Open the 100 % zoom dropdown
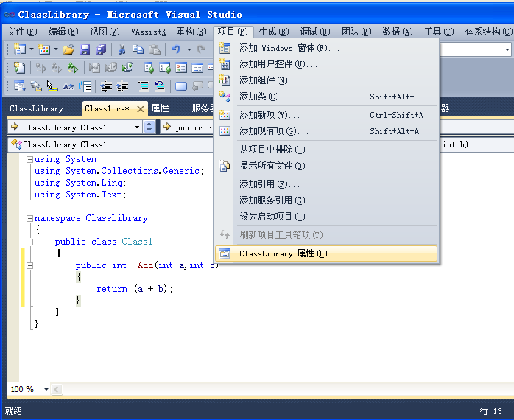Viewport: 514px width, 420px height. (46, 390)
